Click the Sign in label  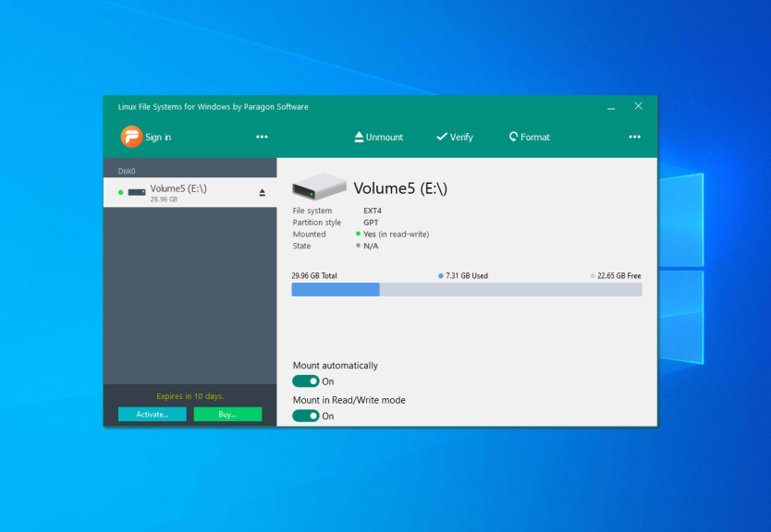157,137
